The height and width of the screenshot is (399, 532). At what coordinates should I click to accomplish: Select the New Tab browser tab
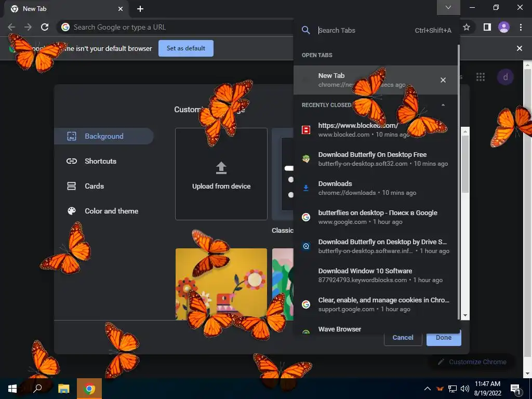pos(67,9)
